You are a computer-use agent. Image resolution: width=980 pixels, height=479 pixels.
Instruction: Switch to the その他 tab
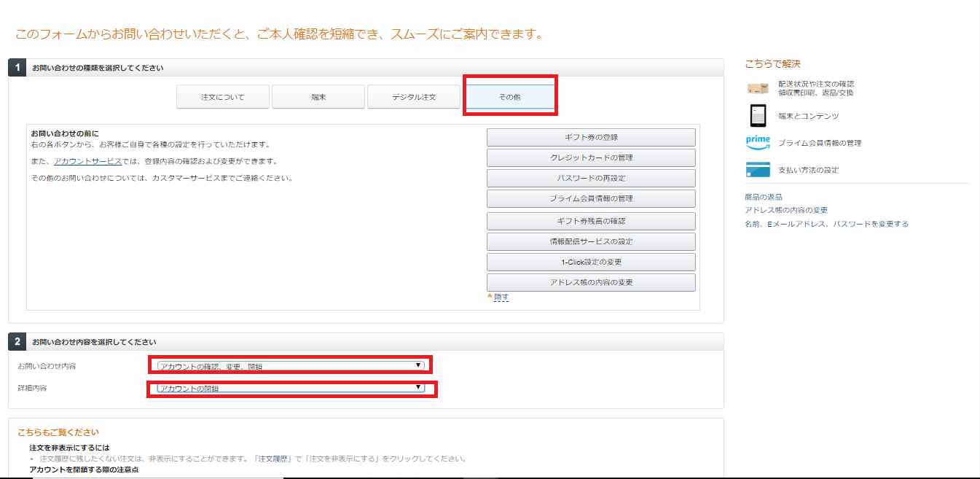tap(510, 96)
